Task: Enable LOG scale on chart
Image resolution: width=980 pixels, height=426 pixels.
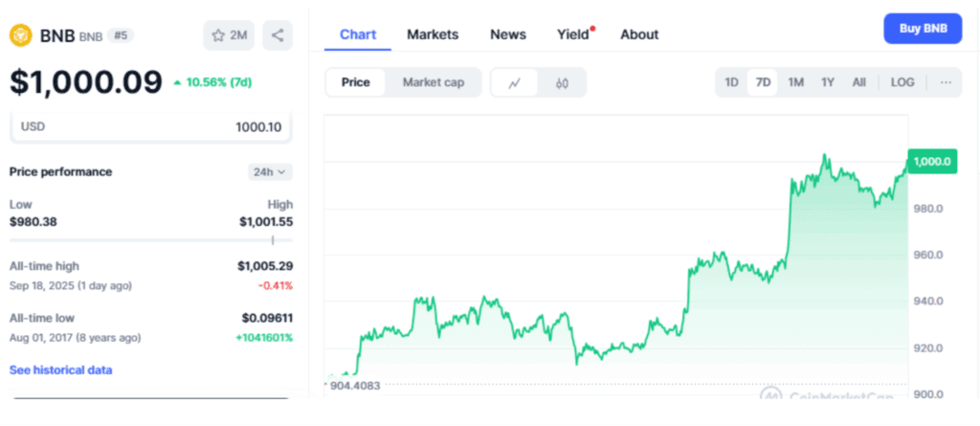Action: (x=902, y=82)
